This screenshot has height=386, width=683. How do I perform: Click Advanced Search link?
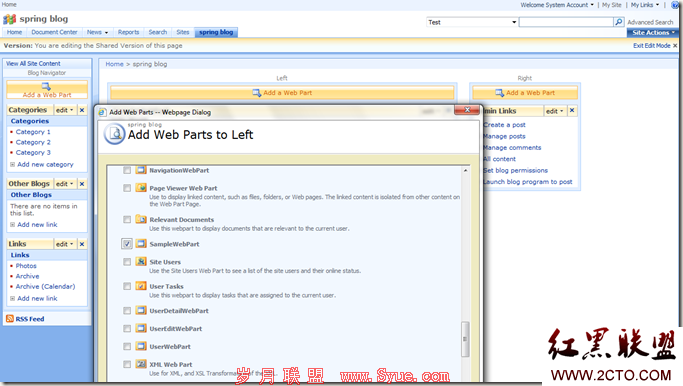tap(650, 22)
